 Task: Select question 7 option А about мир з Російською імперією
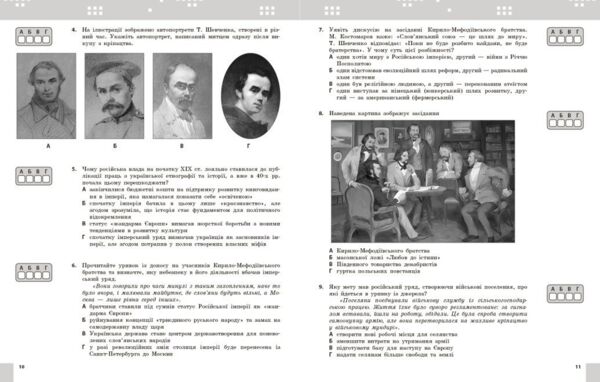click(428, 60)
